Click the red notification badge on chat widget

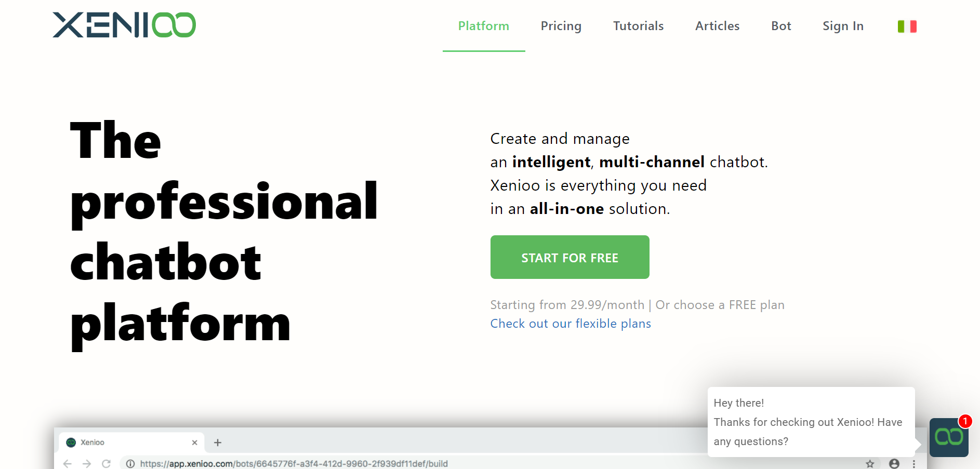click(x=965, y=421)
